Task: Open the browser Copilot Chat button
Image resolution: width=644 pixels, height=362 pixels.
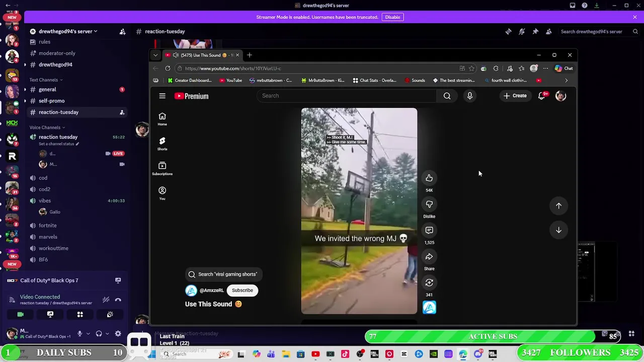Action: coord(563,68)
